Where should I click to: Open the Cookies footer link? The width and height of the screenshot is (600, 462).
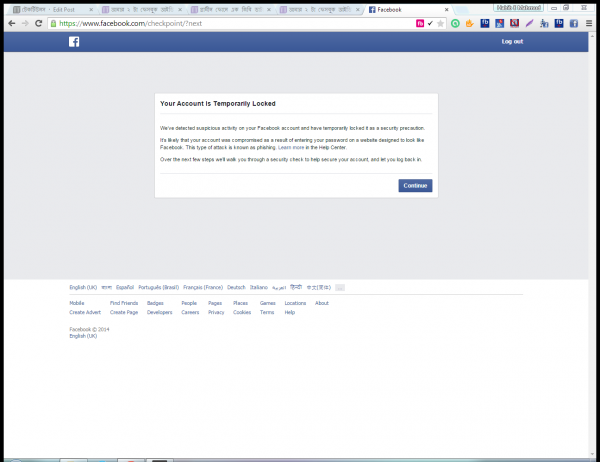coord(242,312)
